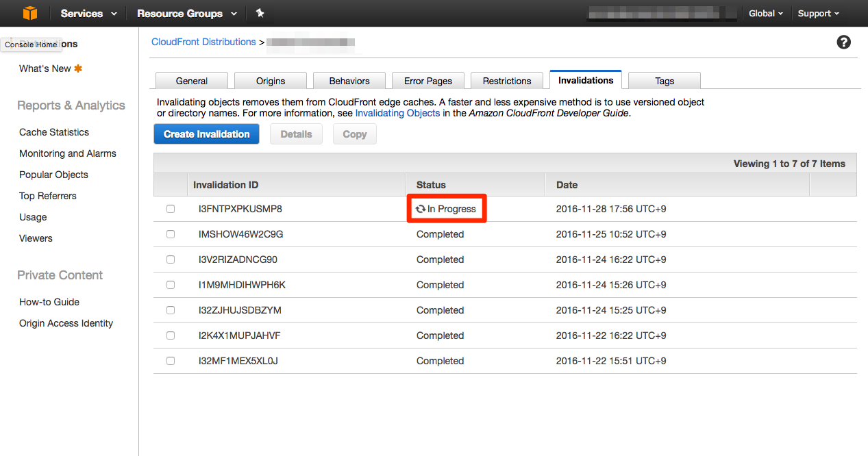Check the box for invalidation I3FNTPXPKUSMP8

point(170,208)
